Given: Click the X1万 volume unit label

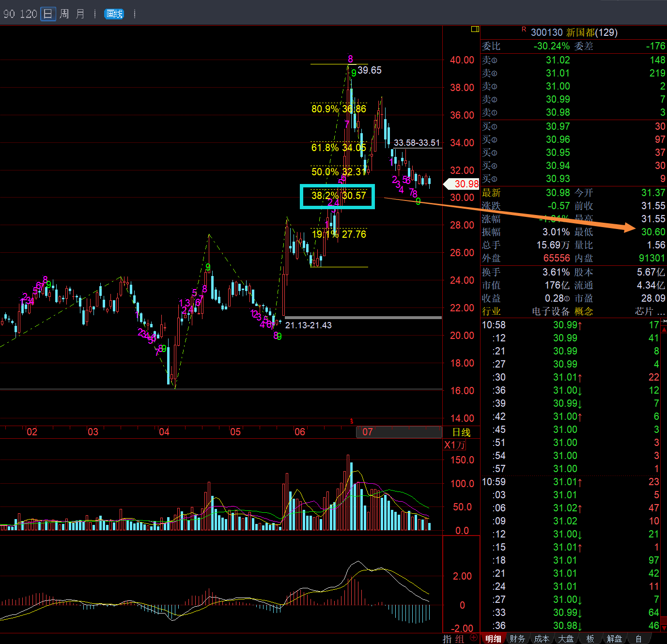Looking at the screenshot, I should coord(454,445).
